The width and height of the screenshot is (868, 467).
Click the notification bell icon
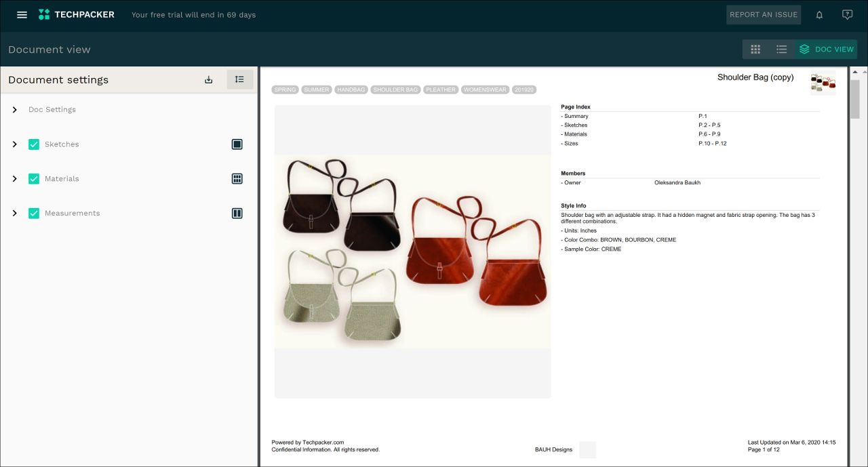(818, 14)
